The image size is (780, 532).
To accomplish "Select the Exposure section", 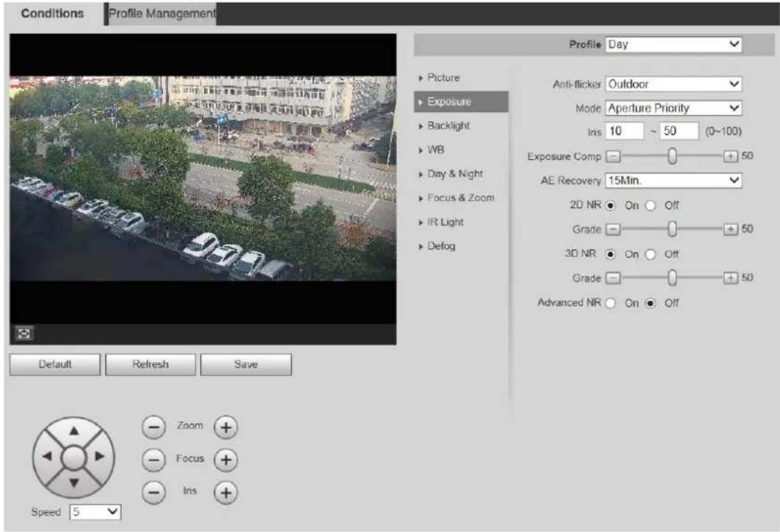I will tap(460, 101).
